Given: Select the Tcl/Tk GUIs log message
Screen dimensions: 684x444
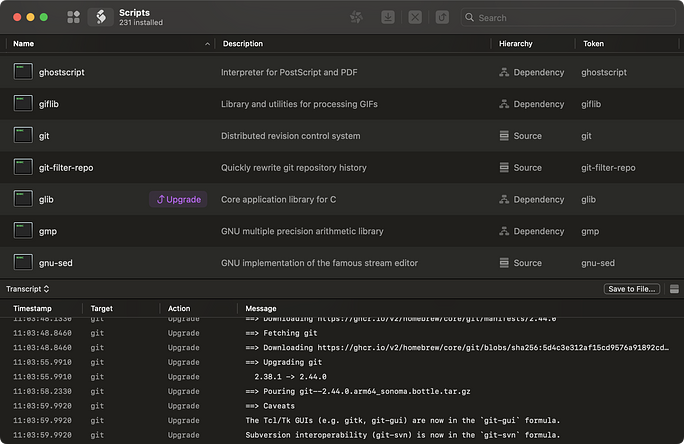Looking at the screenshot, I should (x=402, y=420).
